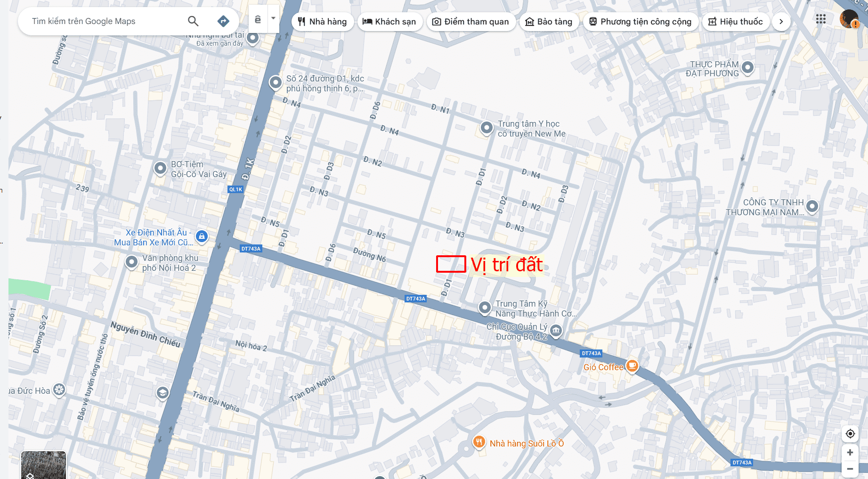Show more category chips with chevron
868x479 pixels.
781,22
